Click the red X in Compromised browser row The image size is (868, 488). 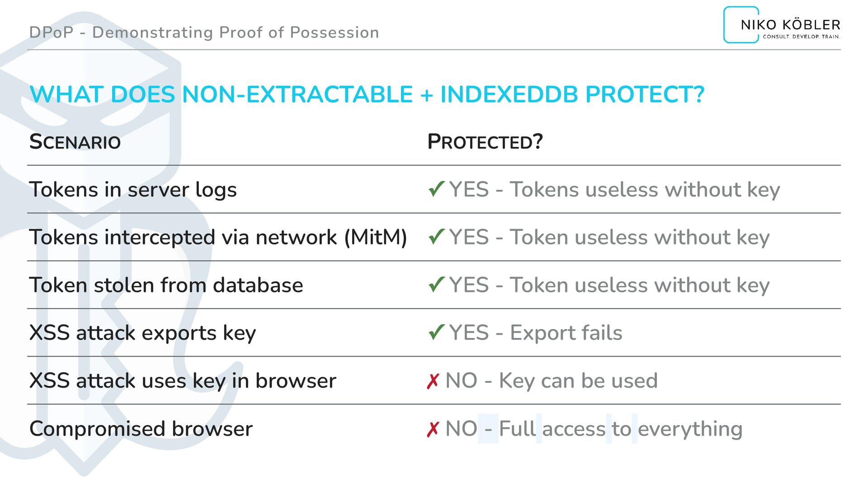[433, 429]
